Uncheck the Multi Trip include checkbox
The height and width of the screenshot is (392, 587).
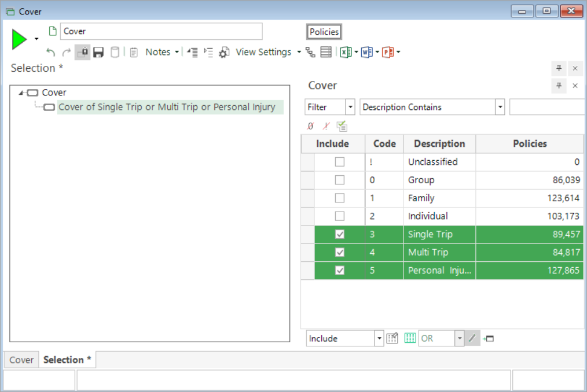pyautogui.click(x=340, y=252)
